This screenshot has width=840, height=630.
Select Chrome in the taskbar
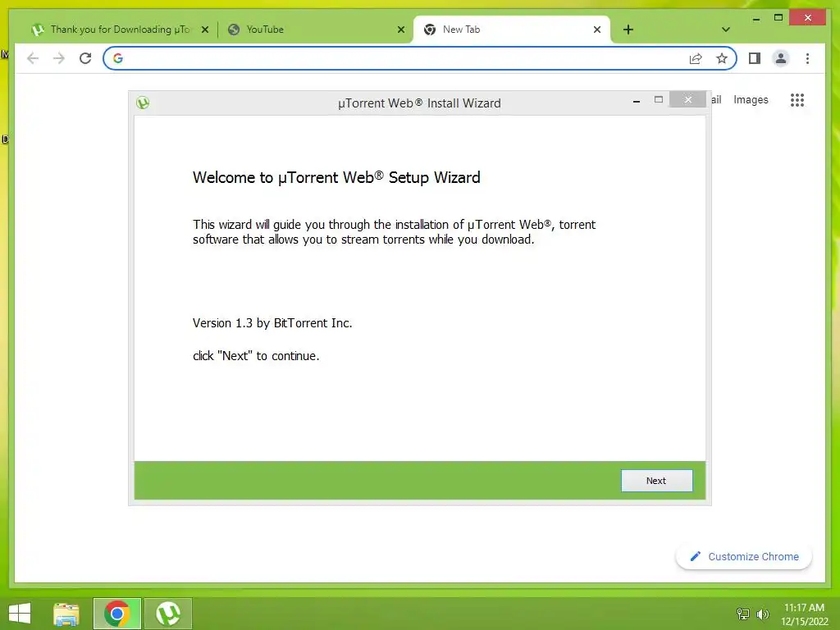(x=116, y=614)
